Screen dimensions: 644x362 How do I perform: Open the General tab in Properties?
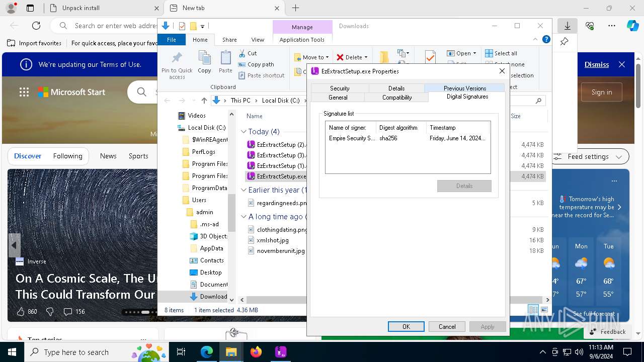338,98
